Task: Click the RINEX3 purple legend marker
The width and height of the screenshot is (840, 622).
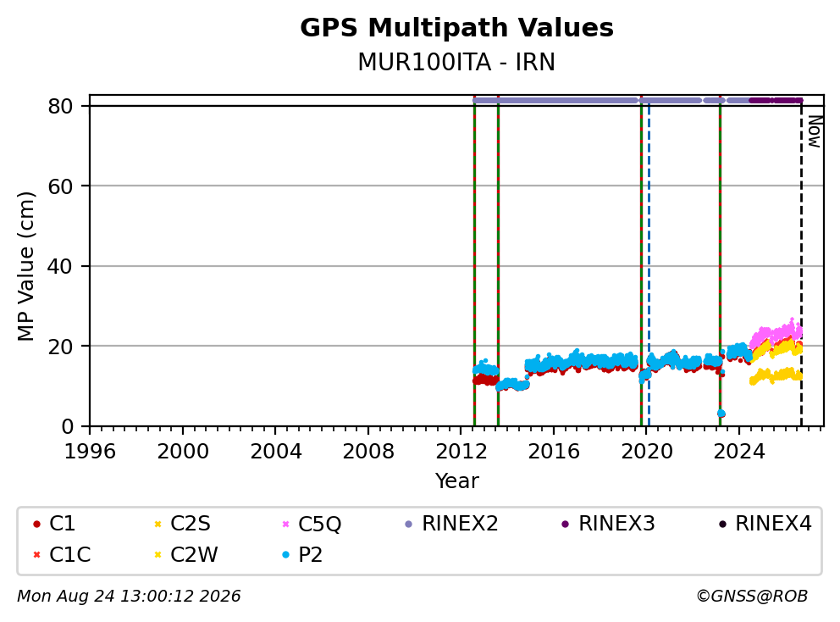Action: 565,524
